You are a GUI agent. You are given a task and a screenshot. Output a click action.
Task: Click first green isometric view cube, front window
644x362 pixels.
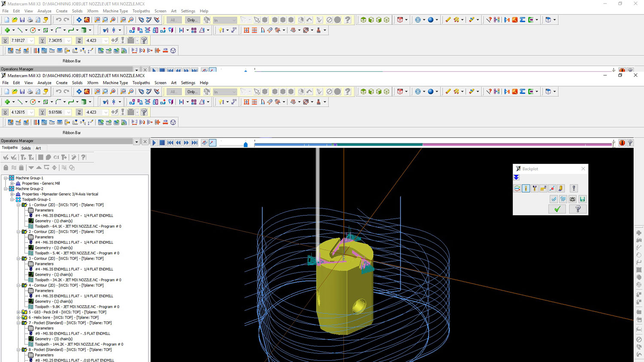pyautogui.click(x=363, y=91)
